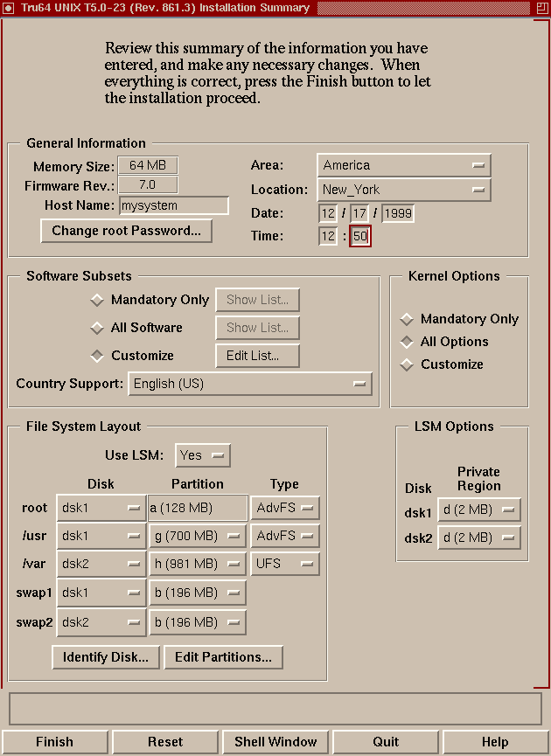
Task: Open the Shell Window
Action: point(275,742)
